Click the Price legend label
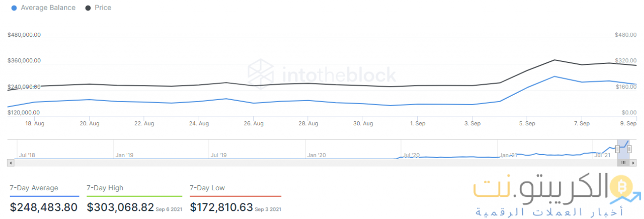Viewport: 644px width, 219px height. point(103,8)
